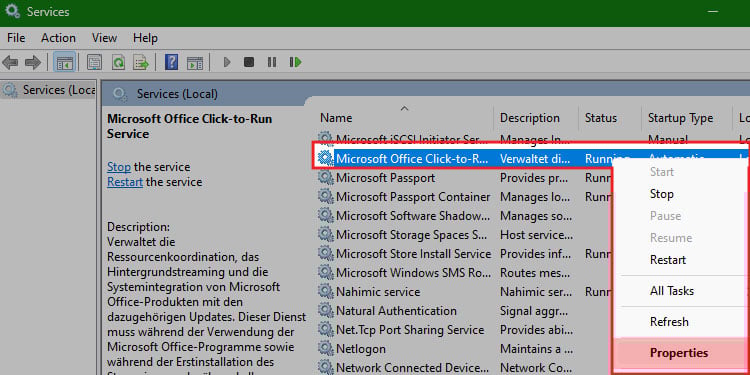
Task: Click the Start Service play icon
Action: click(227, 62)
